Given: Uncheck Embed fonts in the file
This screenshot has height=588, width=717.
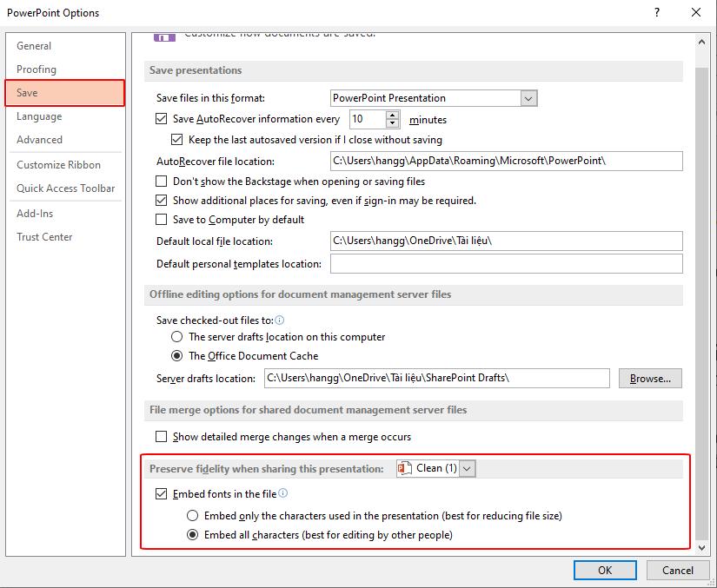Looking at the screenshot, I should (x=161, y=494).
